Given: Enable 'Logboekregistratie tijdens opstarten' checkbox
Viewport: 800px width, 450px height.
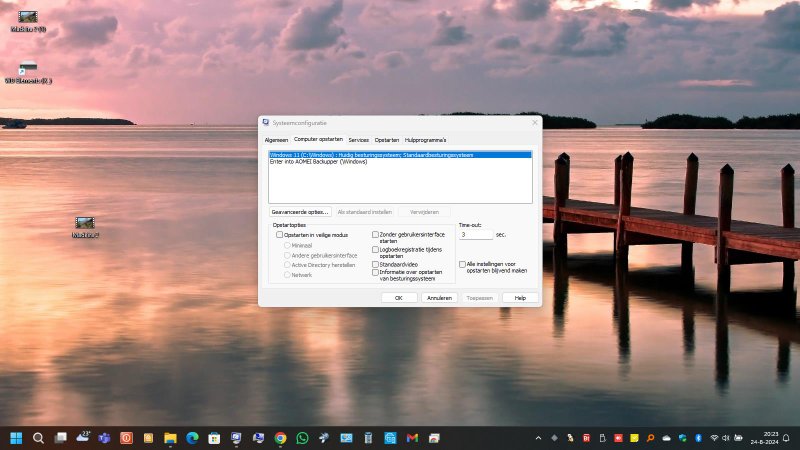Looking at the screenshot, I should click(x=376, y=250).
